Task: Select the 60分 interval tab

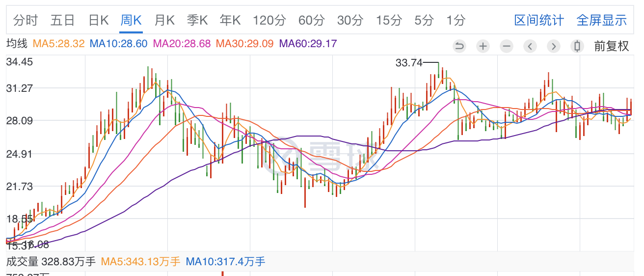Action: point(312,20)
